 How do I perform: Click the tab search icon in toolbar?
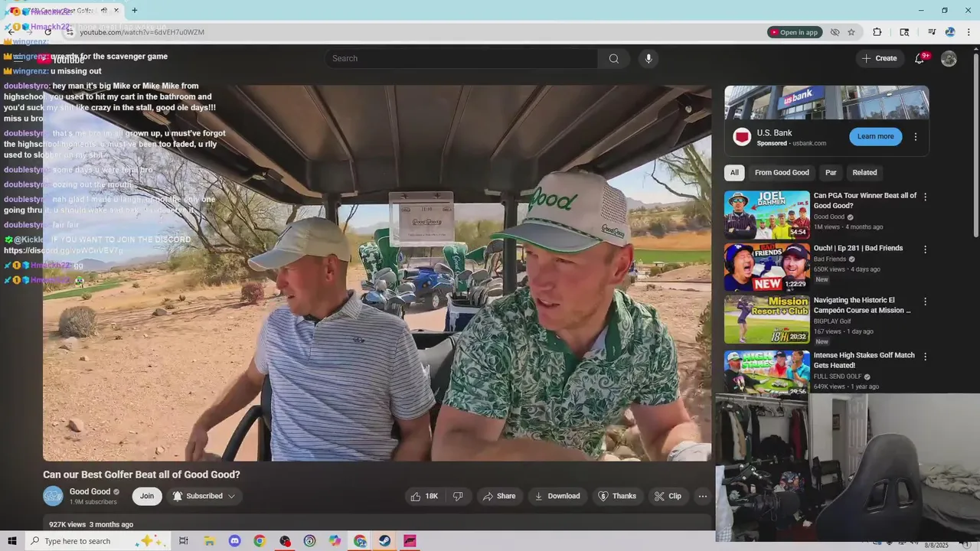tap(904, 32)
